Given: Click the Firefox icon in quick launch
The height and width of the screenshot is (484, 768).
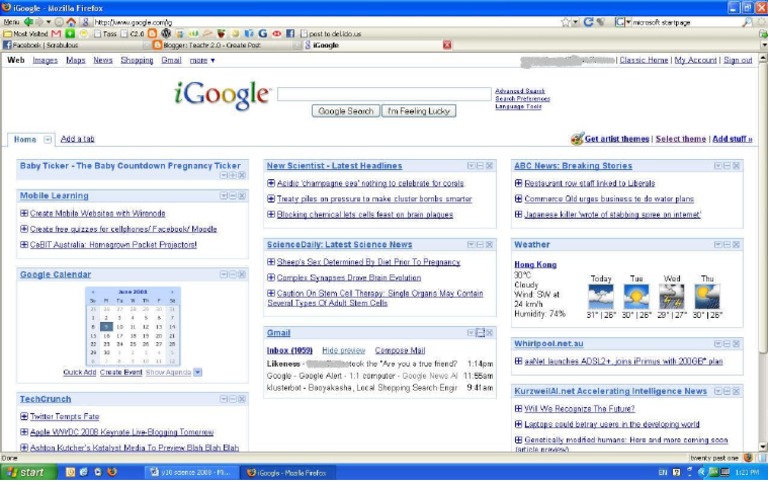Looking at the screenshot, I should click(x=112, y=472).
